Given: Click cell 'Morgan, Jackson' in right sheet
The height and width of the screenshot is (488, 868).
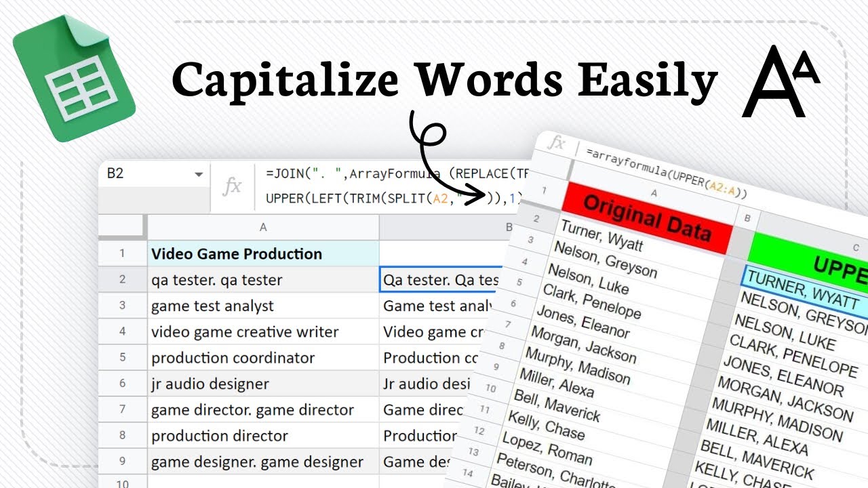Looking at the screenshot, I should click(584, 344).
